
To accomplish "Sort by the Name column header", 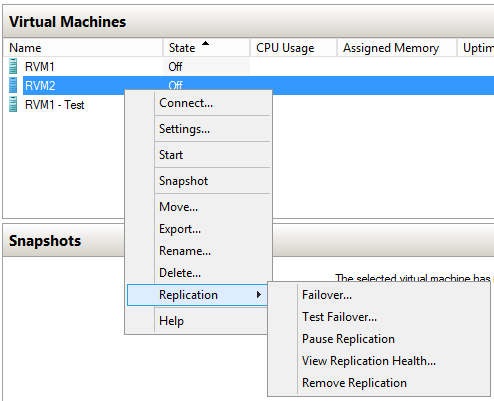I will point(83,48).
